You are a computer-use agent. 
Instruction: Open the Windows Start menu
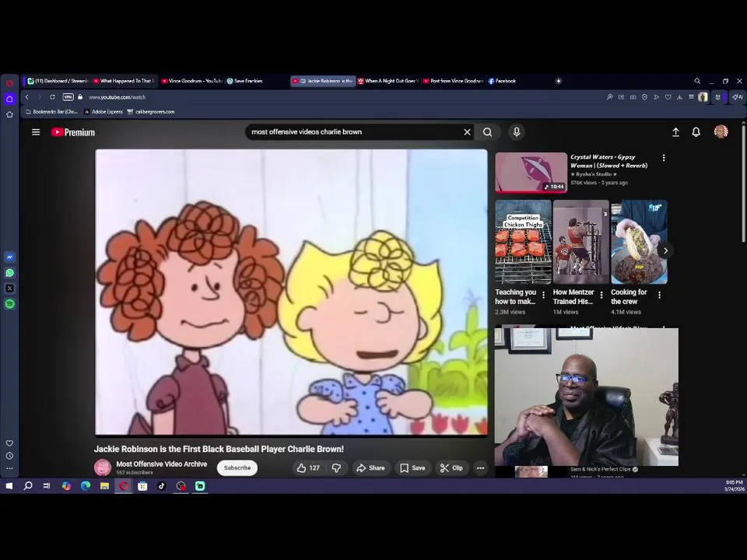coord(9,486)
